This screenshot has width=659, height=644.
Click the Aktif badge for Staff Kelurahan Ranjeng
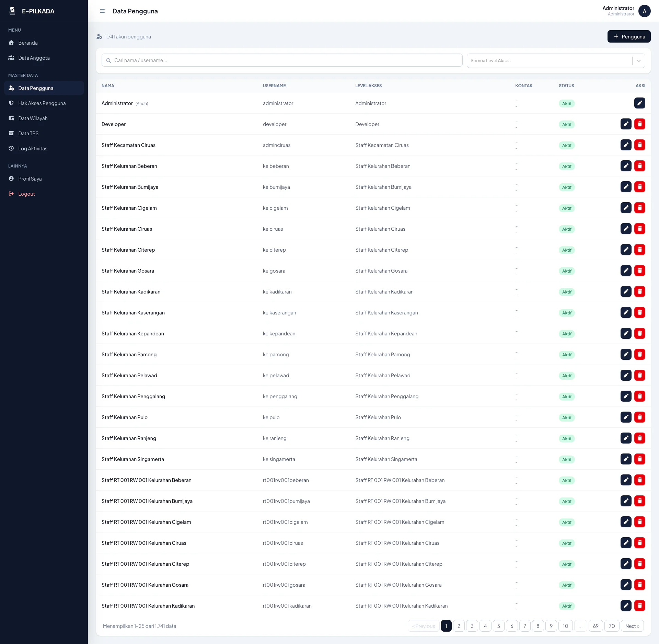(x=567, y=438)
